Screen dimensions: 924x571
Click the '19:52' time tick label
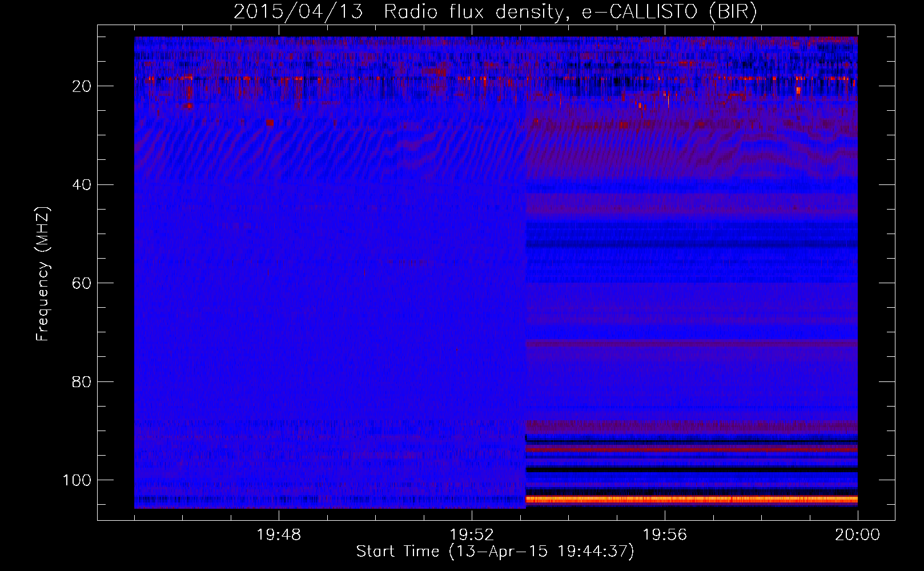point(472,535)
